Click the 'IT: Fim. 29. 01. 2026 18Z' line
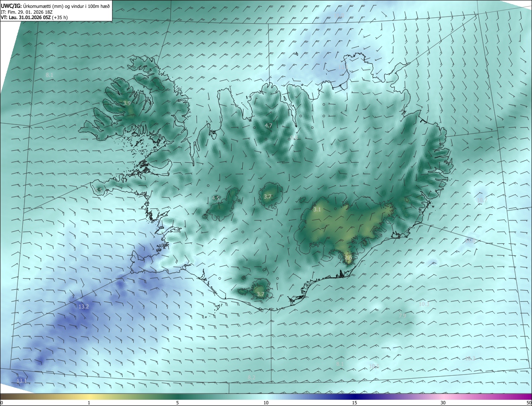Image resolution: width=532 pixels, height=406 pixels. (x=27, y=12)
